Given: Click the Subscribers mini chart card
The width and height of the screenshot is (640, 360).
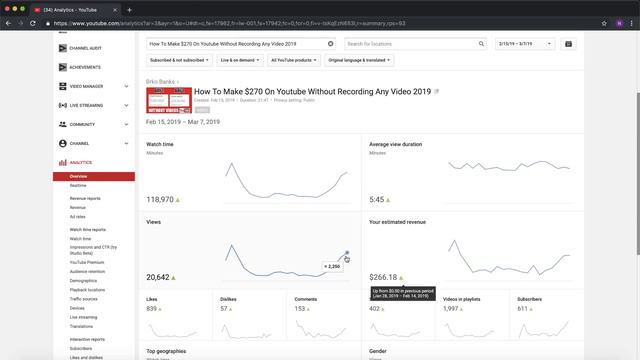Looking at the screenshot, I should coord(547,316).
